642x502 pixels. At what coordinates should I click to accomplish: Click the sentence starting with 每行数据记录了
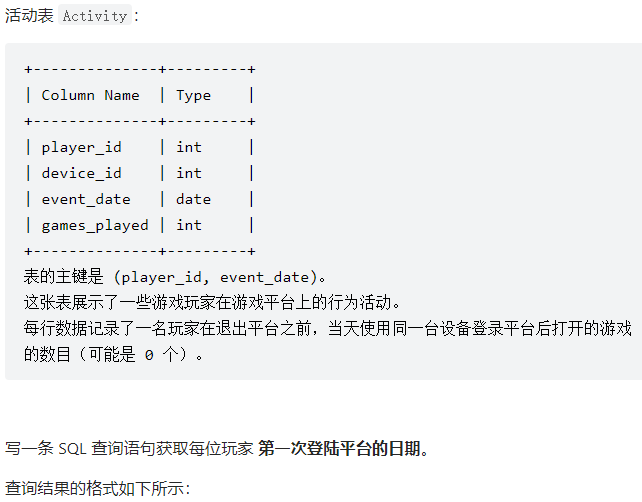[x=328, y=341]
